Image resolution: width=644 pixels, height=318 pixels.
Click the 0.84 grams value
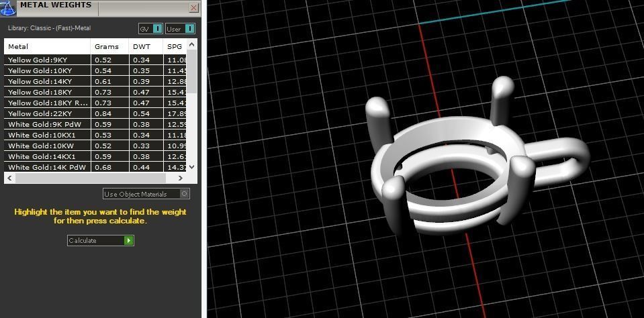[x=103, y=113]
